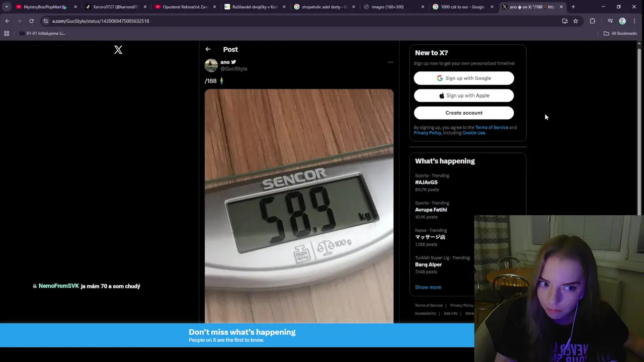
Task: Open the media controls icon
Action: click(610, 21)
